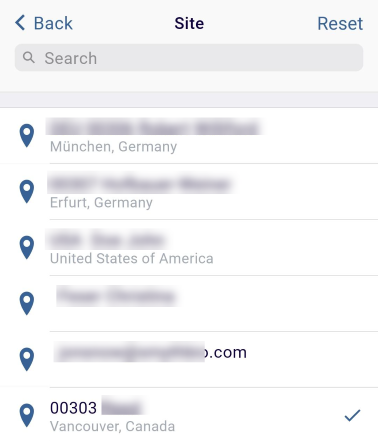The width and height of the screenshot is (378, 441).
Task: Click pin icon beside the .com site
Action: tap(27, 360)
